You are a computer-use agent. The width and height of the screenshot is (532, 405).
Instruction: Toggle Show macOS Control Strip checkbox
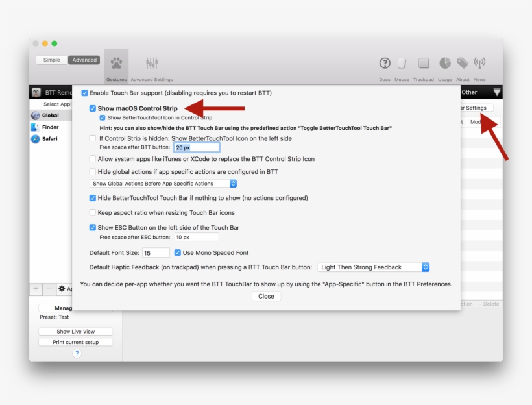point(92,108)
